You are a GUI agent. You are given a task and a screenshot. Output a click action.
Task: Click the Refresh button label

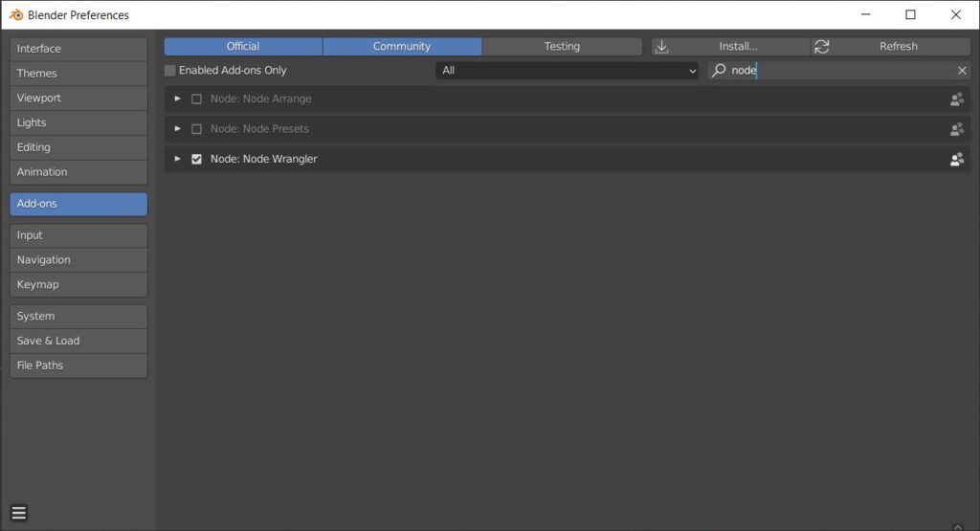[x=898, y=46]
